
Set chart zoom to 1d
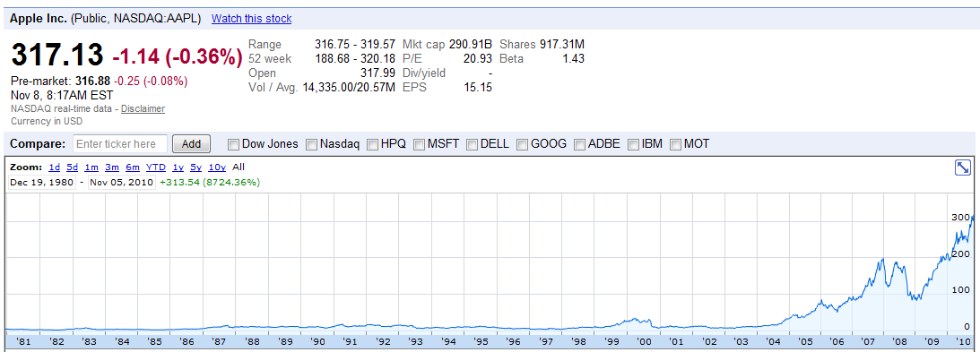coord(55,167)
